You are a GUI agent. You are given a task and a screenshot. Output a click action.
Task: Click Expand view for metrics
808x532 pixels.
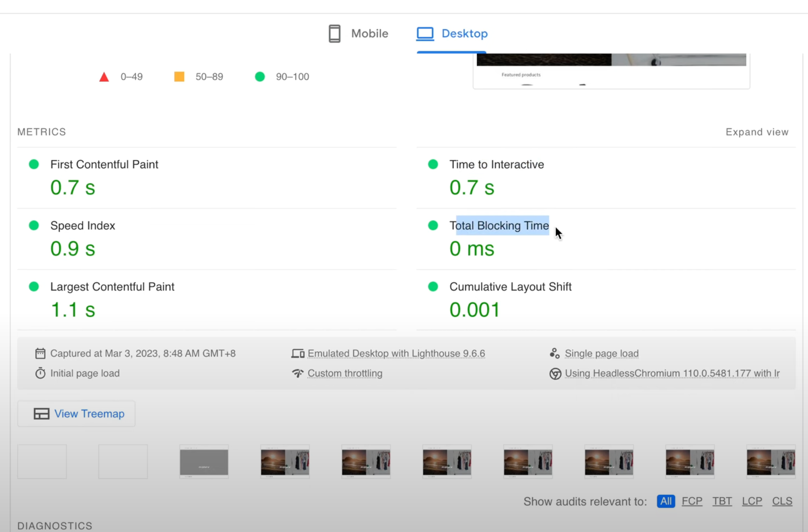click(x=757, y=132)
